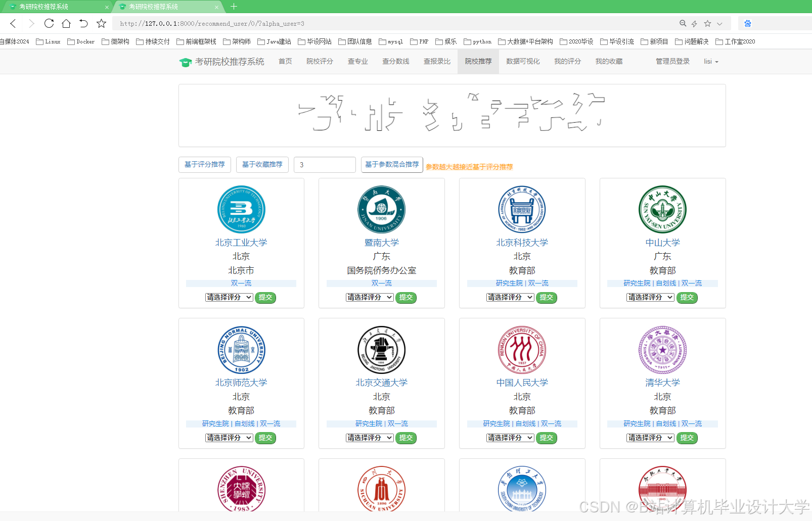812x521 pixels.
Task: Open the mysql bookmark folder
Action: pyautogui.click(x=391, y=41)
